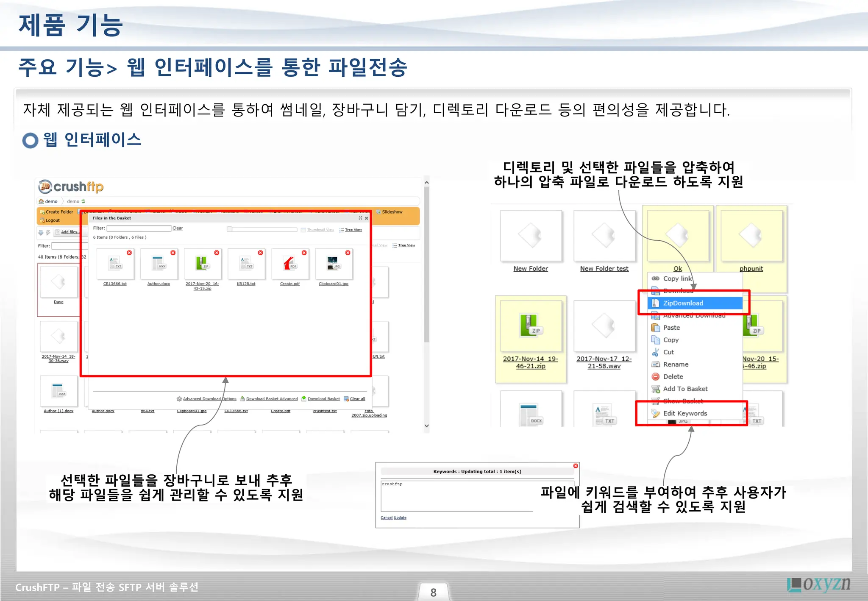868x601 pixels.
Task: Remove Create.pdf from the basket
Action: [x=304, y=253]
